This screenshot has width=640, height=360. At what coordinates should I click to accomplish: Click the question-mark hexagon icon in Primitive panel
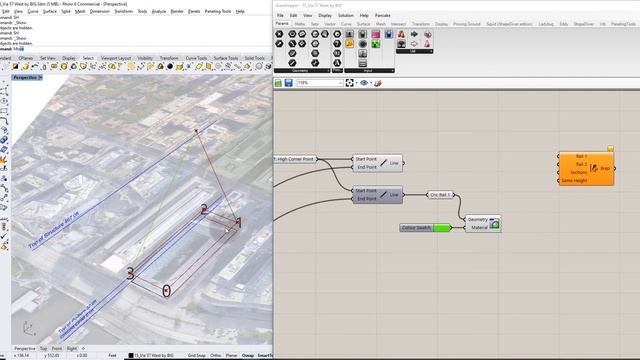(337, 44)
